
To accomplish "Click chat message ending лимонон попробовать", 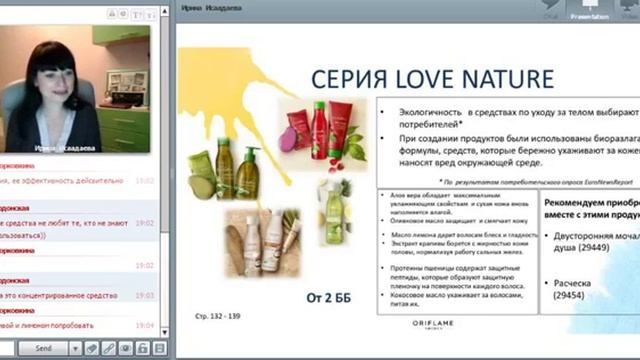I will point(47,325).
